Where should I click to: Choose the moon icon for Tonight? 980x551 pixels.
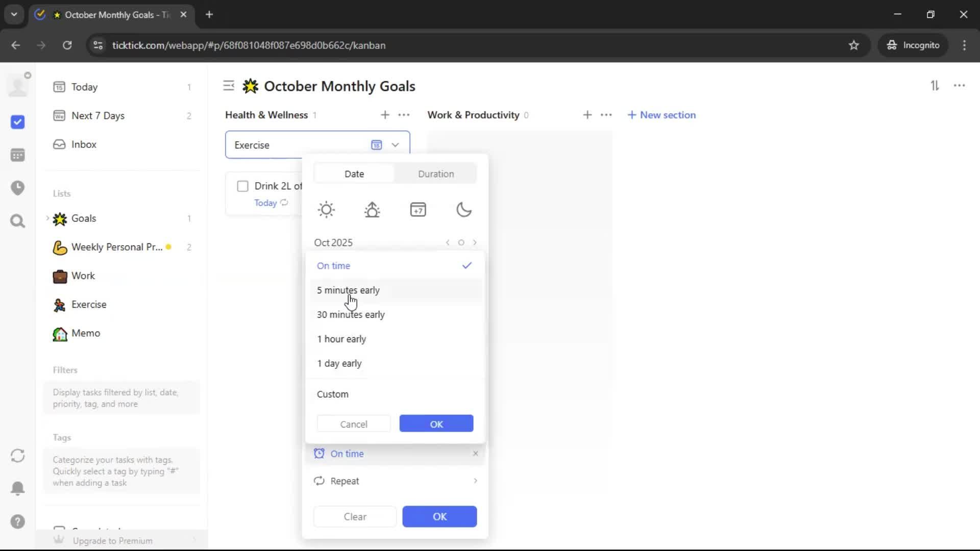tap(463, 210)
